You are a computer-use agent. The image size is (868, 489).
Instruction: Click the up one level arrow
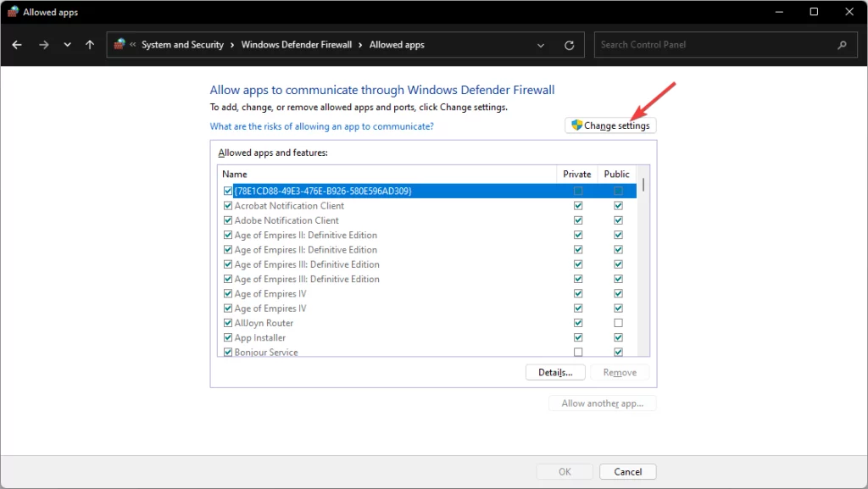click(89, 44)
